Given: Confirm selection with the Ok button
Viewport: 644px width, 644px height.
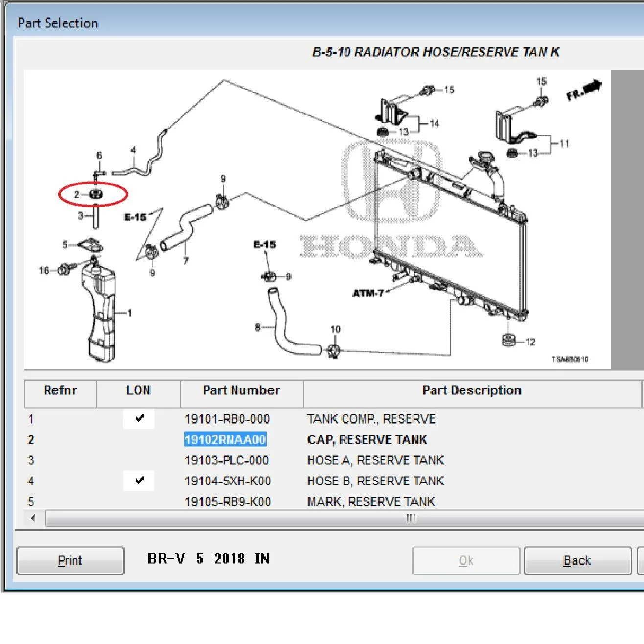Looking at the screenshot, I should coord(466,560).
